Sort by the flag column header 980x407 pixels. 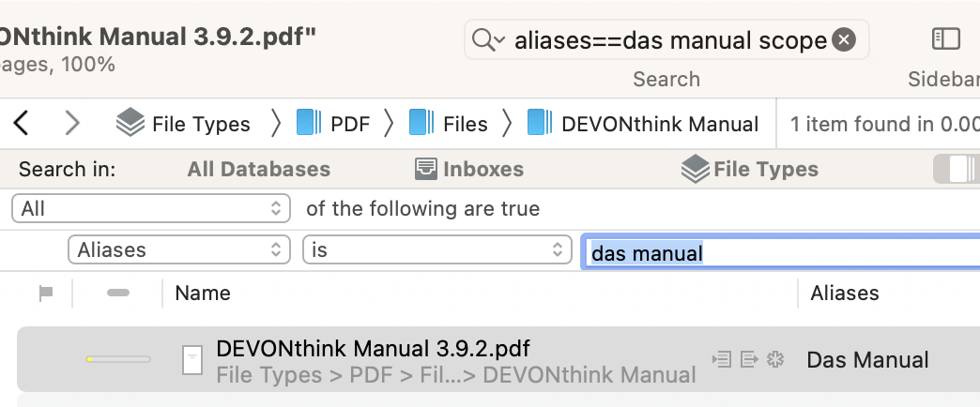45,294
